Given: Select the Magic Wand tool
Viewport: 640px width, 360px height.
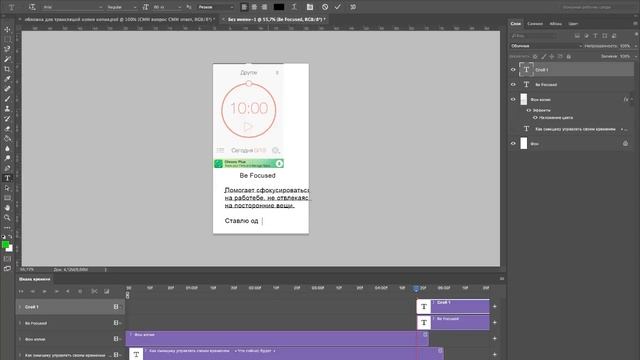Looking at the screenshot, I should pyautogui.click(x=7, y=59).
